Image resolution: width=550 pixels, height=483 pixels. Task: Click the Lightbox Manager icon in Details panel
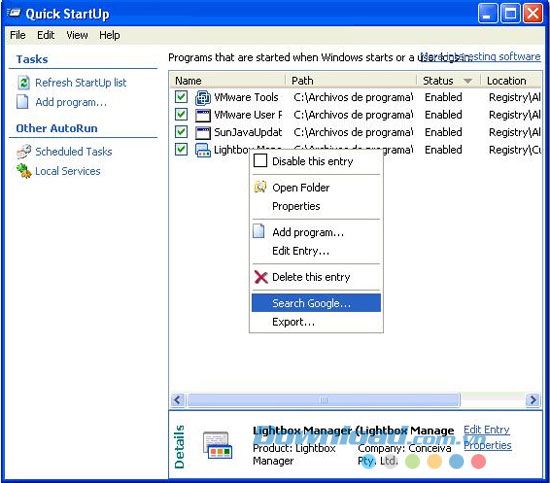coord(217,445)
